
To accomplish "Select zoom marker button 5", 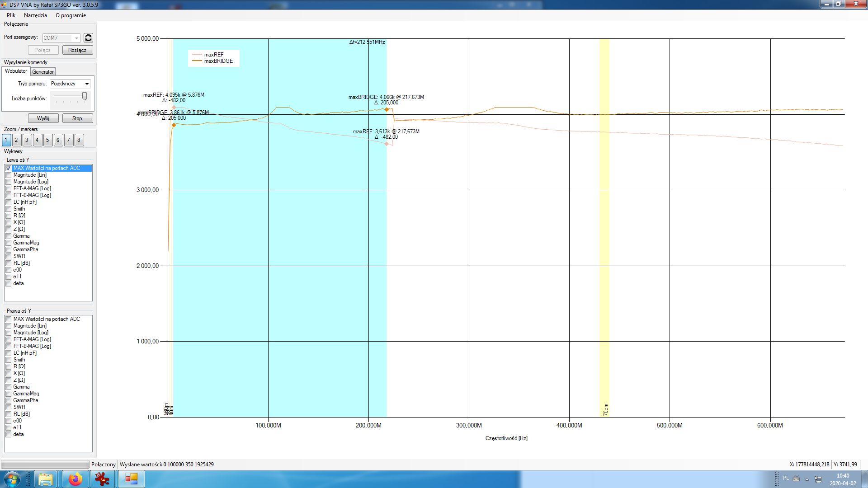I will pos(47,140).
